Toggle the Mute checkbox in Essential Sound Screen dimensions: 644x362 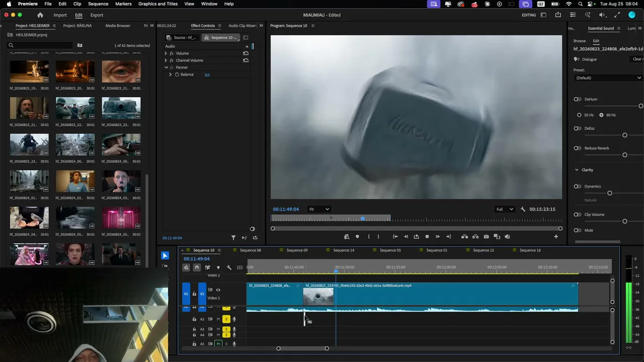coord(578,230)
